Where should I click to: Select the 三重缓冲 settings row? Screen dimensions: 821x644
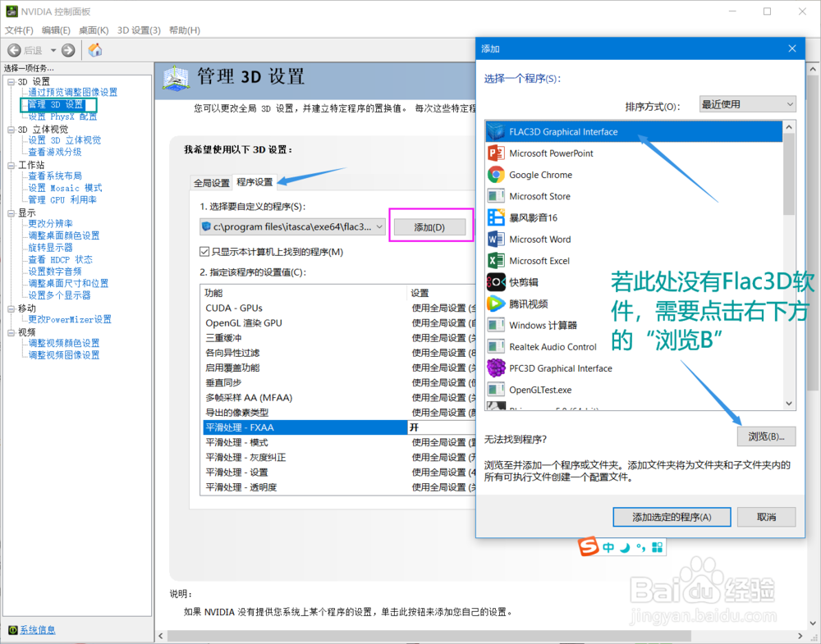pos(339,338)
